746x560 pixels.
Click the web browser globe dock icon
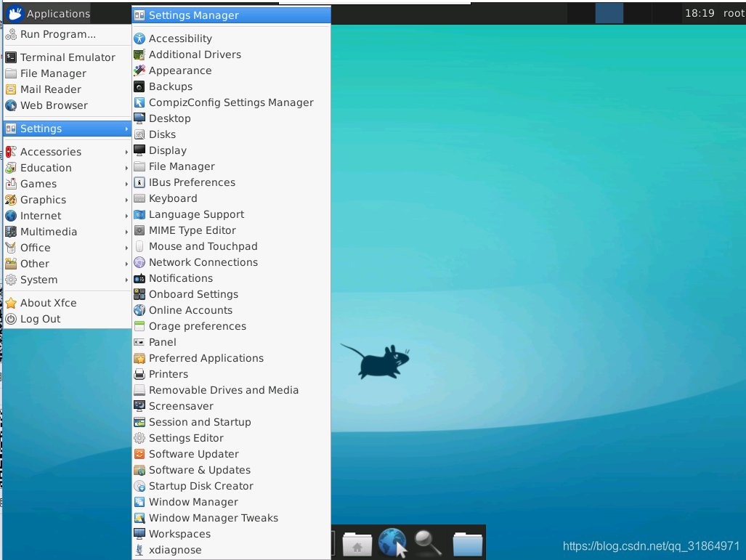click(x=392, y=543)
